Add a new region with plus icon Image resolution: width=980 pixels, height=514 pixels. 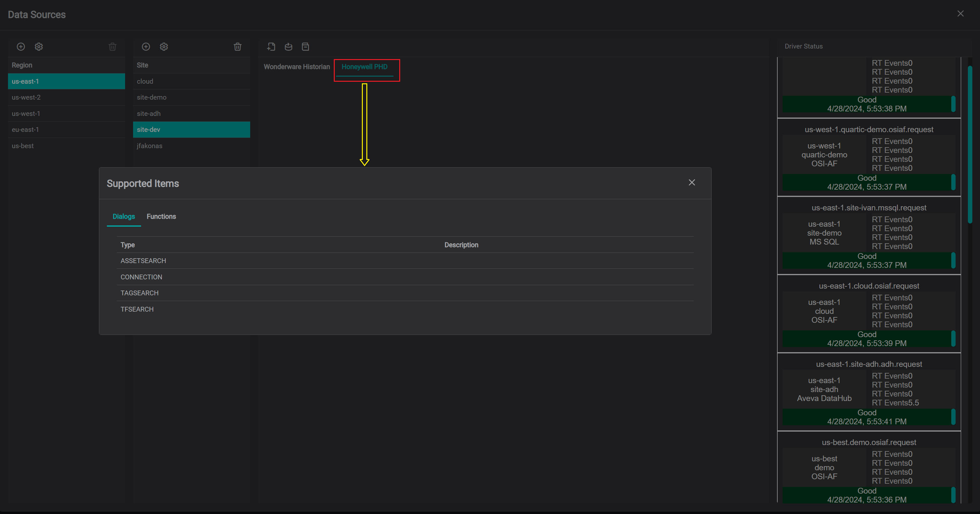[x=21, y=46]
